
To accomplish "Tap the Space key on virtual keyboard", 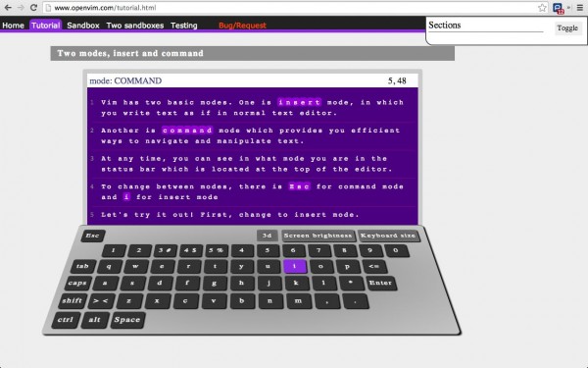I will click(x=127, y=320).
